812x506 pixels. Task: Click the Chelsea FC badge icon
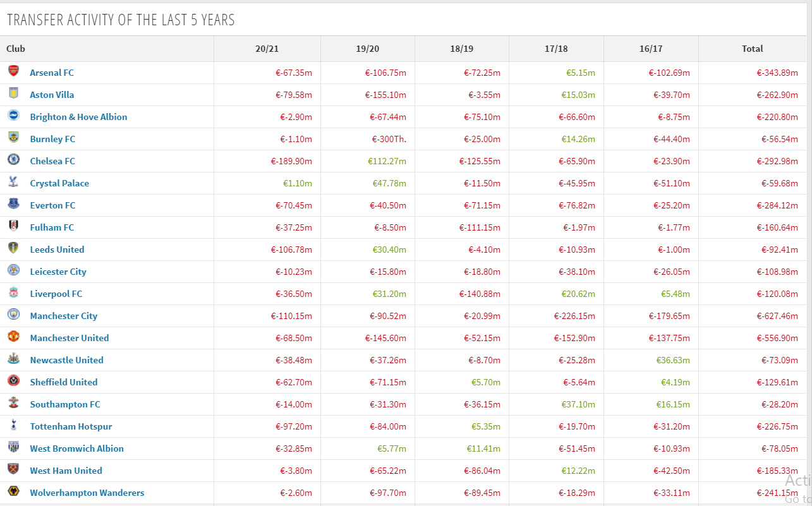click(13, 160)
